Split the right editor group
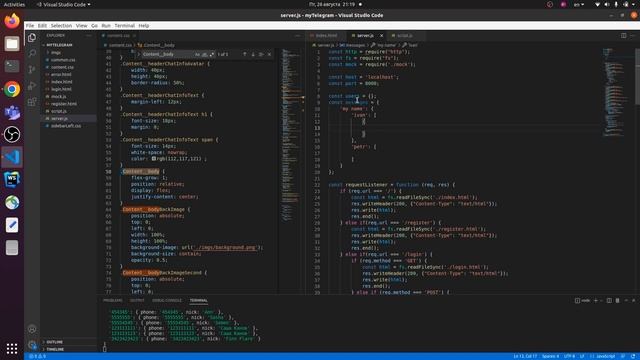The image size is (640, 360). tap(623, 36)
